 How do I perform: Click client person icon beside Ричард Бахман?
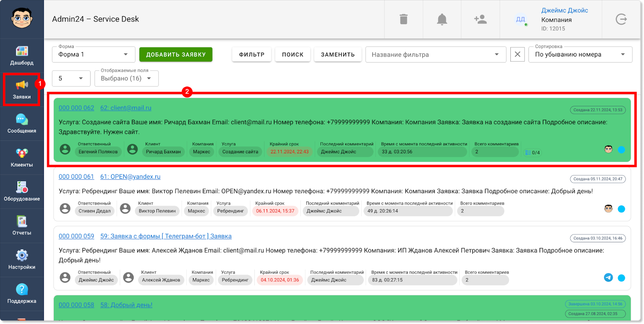(x=132, y=149)
